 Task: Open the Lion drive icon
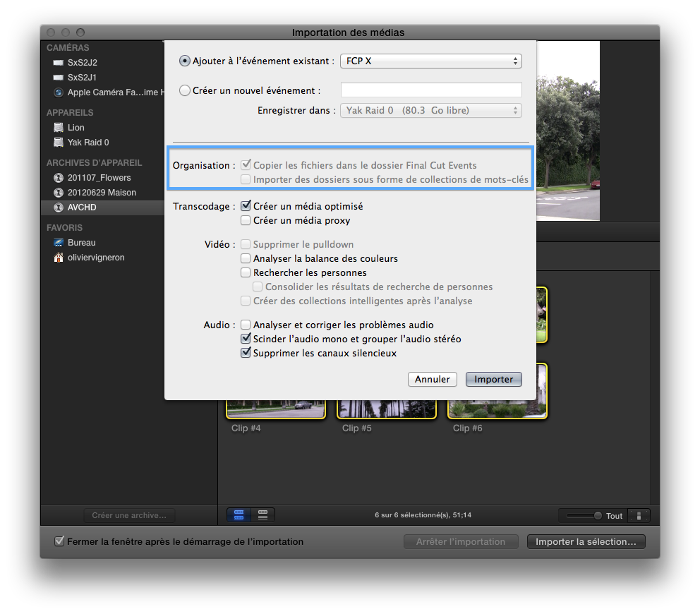(58, 127)
